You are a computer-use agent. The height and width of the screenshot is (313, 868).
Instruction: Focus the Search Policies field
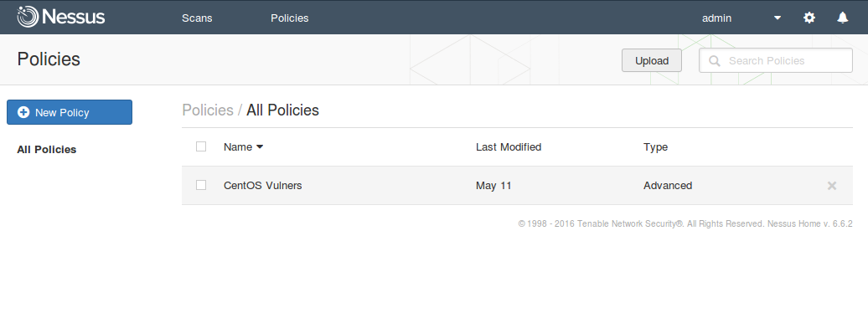(x=776, y=60)
